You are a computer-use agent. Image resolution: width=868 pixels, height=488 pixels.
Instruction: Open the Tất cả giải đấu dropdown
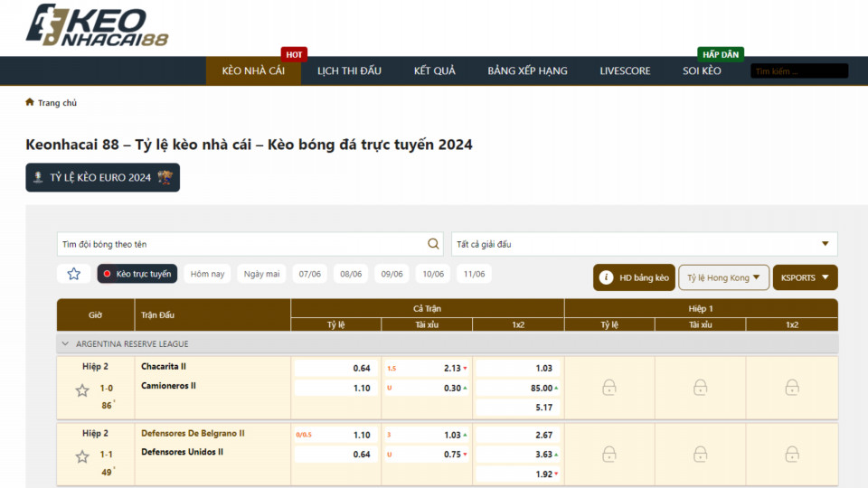click(x=644, y=244)
